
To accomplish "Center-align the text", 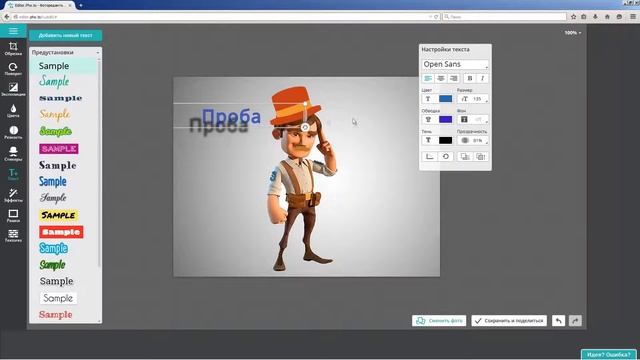I will point(440,78).
